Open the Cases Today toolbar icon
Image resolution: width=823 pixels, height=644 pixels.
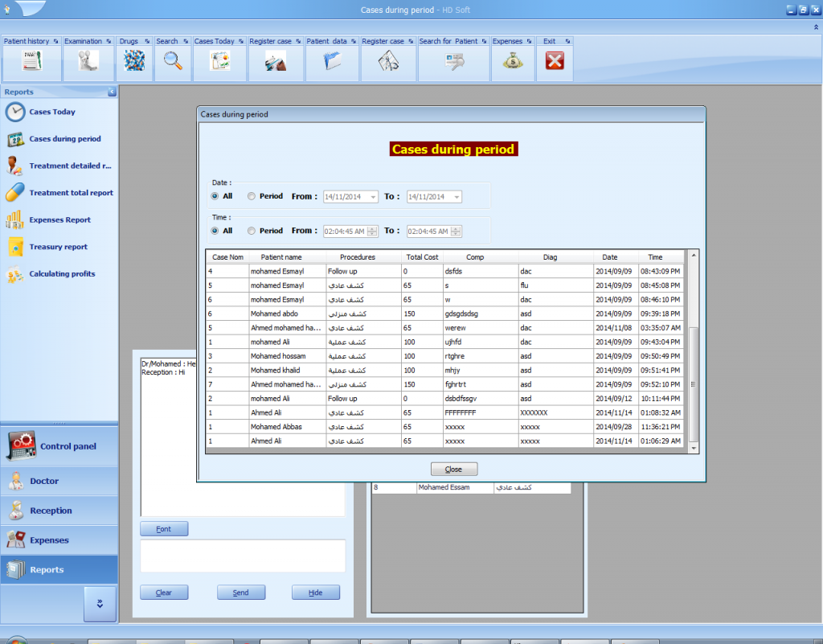pyautogui.click(x=220, y=61)
